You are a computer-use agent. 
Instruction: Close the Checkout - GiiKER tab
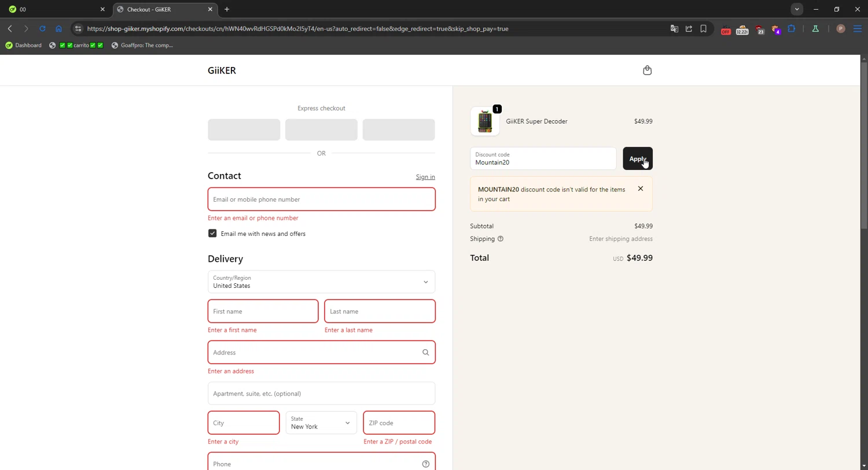tap(210, 9)
